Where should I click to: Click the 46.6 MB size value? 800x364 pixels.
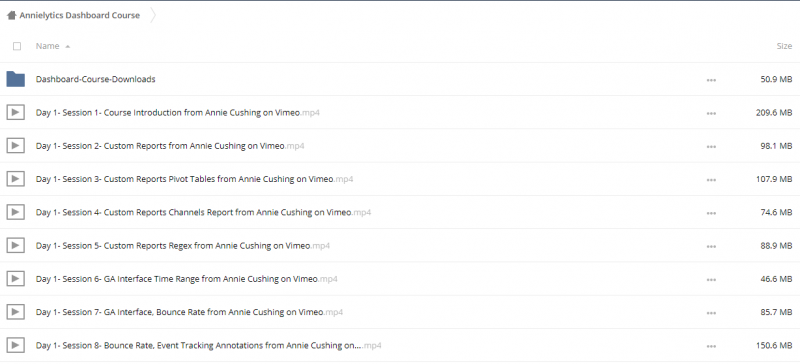[x=776, y=279]
